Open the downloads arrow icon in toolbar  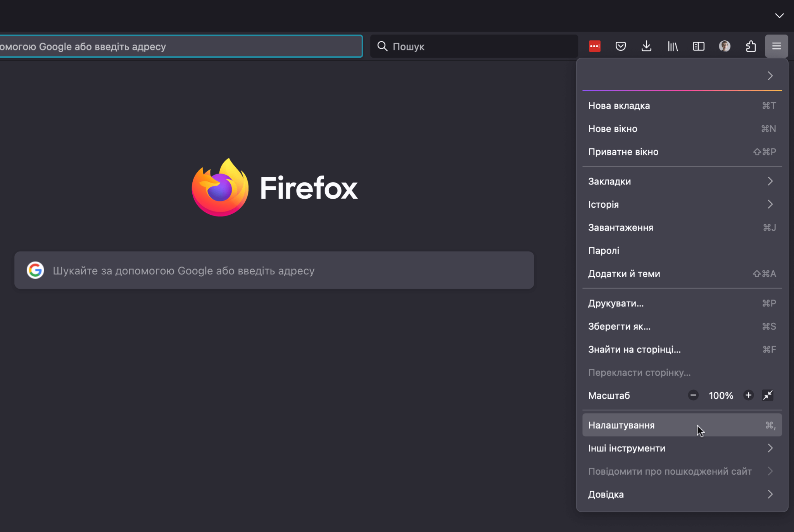pos(646,46)
